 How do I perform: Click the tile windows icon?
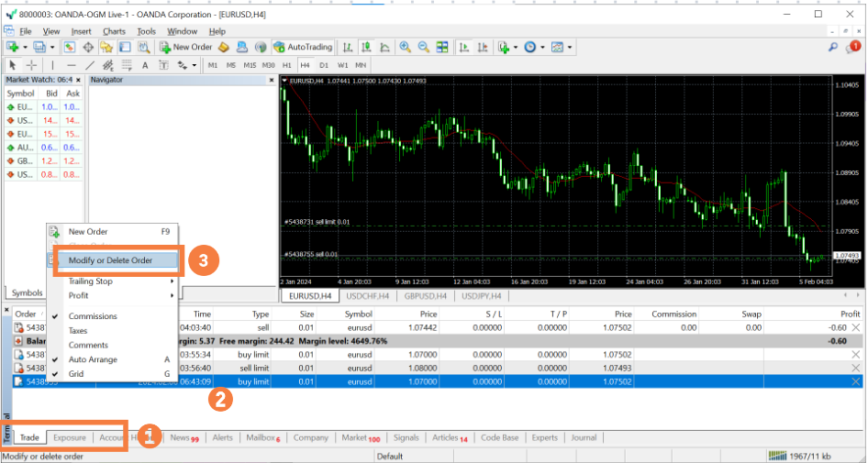pyautogui.click(x=442, y=47)
